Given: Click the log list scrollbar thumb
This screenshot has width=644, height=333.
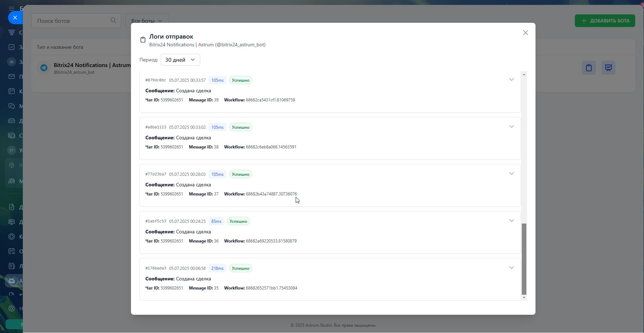Looking at the screenshot, I should (x=524, y=259).
